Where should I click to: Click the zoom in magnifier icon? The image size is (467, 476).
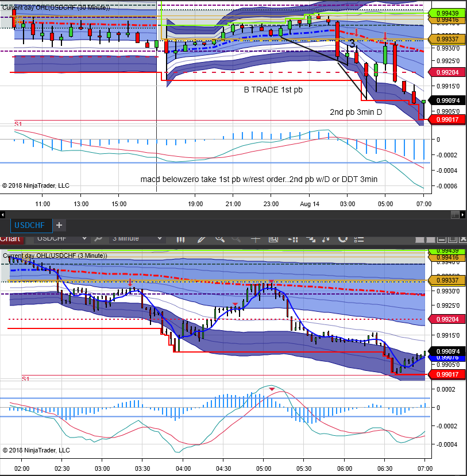220,239
